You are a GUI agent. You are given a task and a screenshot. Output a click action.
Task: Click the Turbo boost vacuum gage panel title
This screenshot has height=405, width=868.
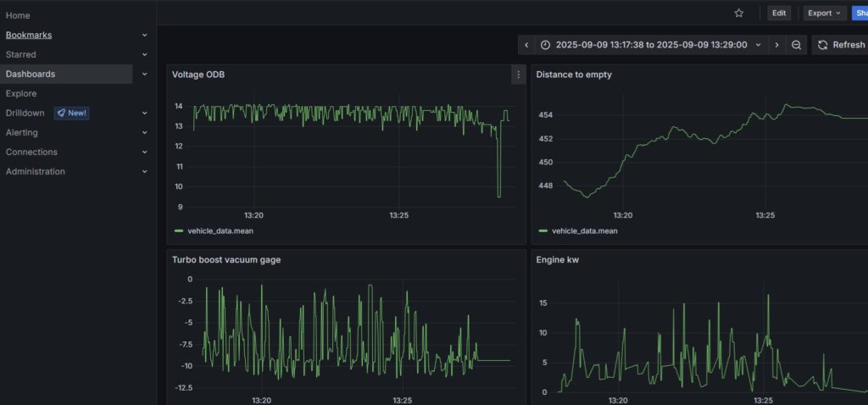pyautogui.click(x=226, y=260)
